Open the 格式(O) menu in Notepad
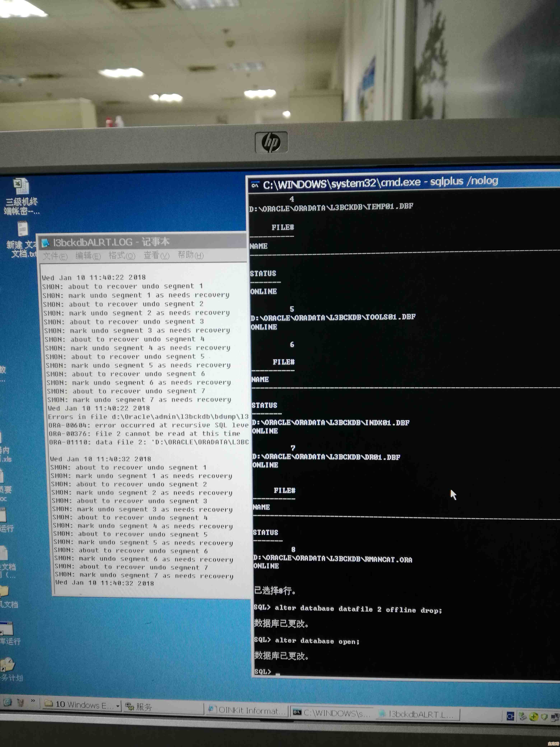This screenshot has width=560, height=747. [122, 256]
